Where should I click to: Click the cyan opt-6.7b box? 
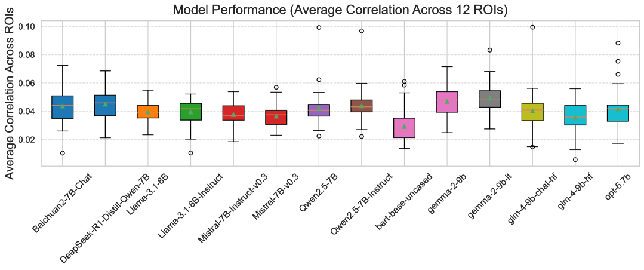tap(618, 113)
